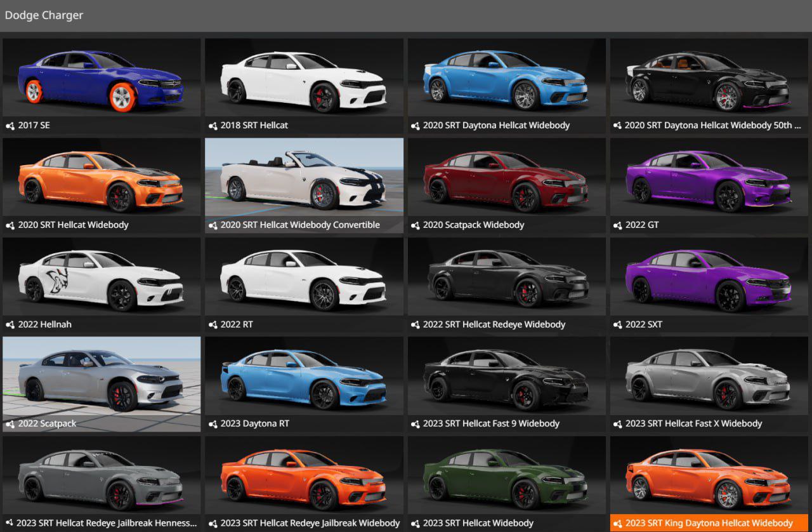Click the config icon beside 2017 SE
Viewport: 812px width, 532px height.
coord(10,126)
